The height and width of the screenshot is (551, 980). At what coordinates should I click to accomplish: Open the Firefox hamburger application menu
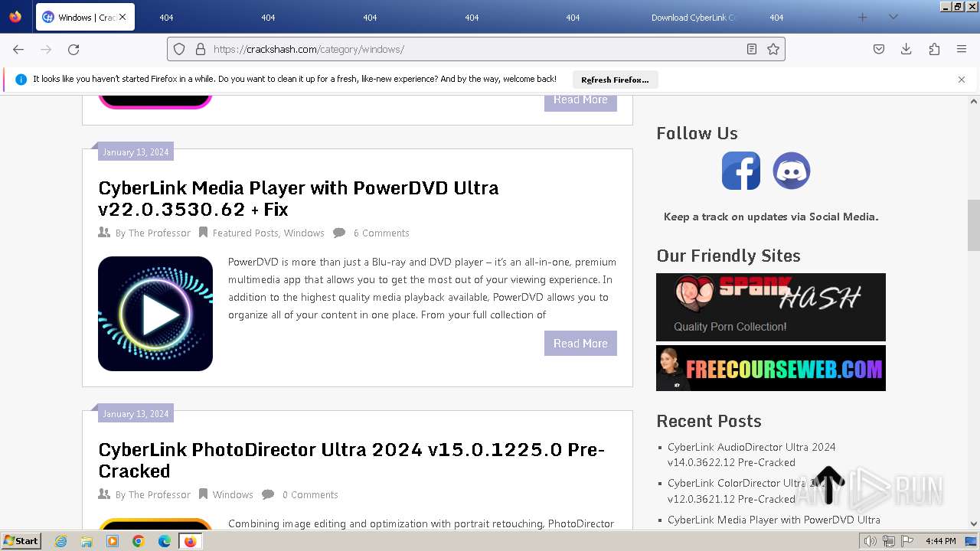coord(962,49)
